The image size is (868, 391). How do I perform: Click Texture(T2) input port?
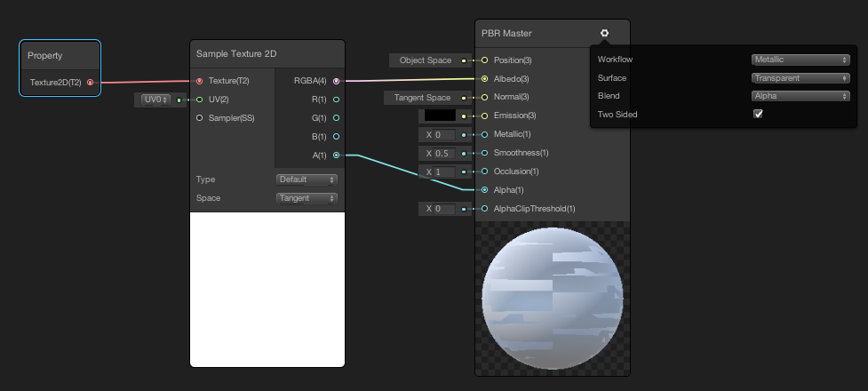click(199, 81)
